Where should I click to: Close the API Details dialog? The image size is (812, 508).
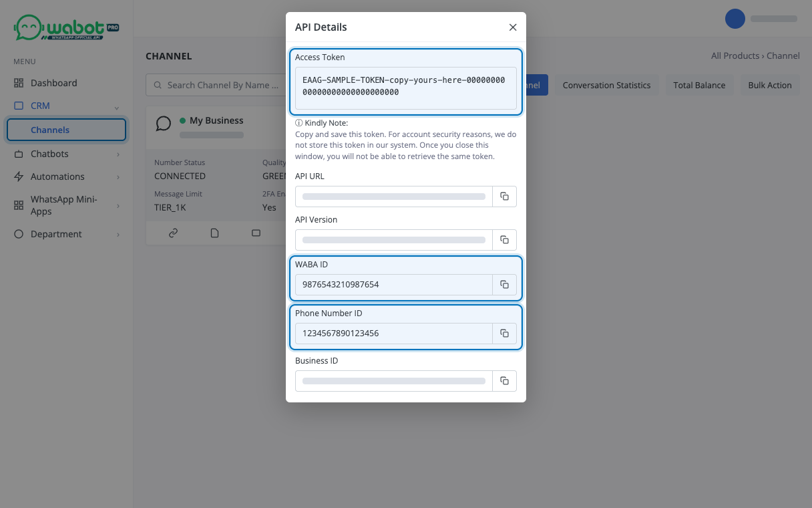pos(513,27)
